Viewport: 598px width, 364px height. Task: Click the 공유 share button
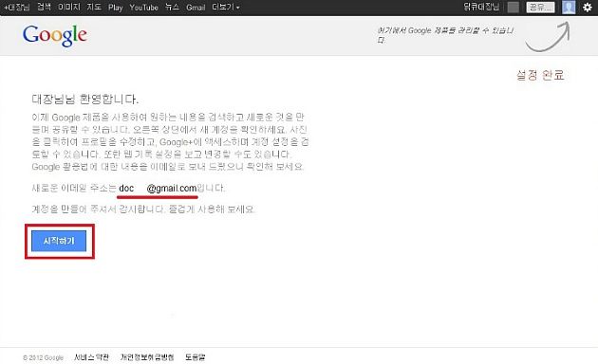click(540, 8)
